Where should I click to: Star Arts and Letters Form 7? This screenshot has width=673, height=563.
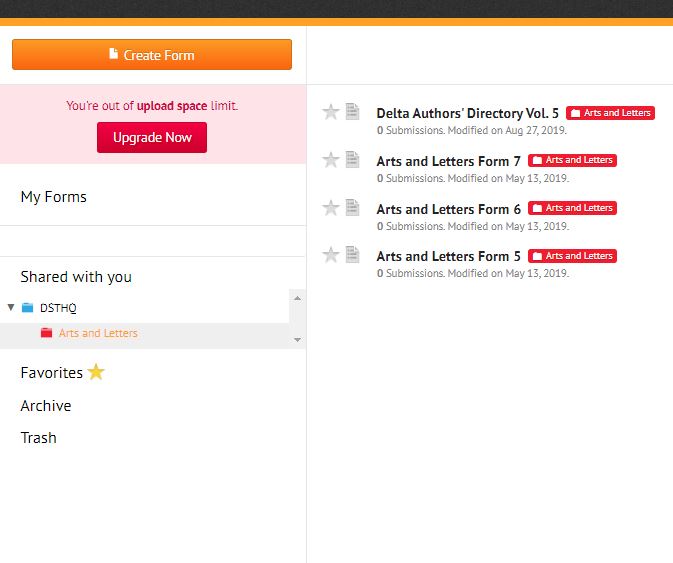click(331, 160)
